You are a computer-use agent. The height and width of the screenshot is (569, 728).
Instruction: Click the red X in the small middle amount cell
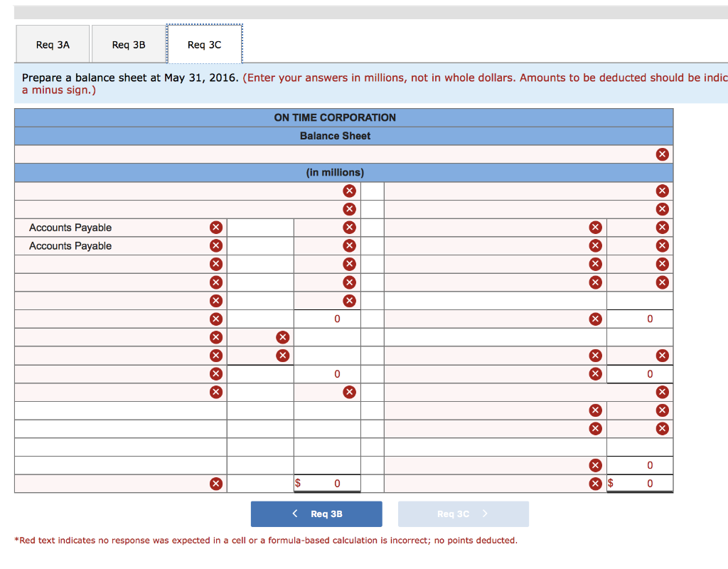pos(282,337)
